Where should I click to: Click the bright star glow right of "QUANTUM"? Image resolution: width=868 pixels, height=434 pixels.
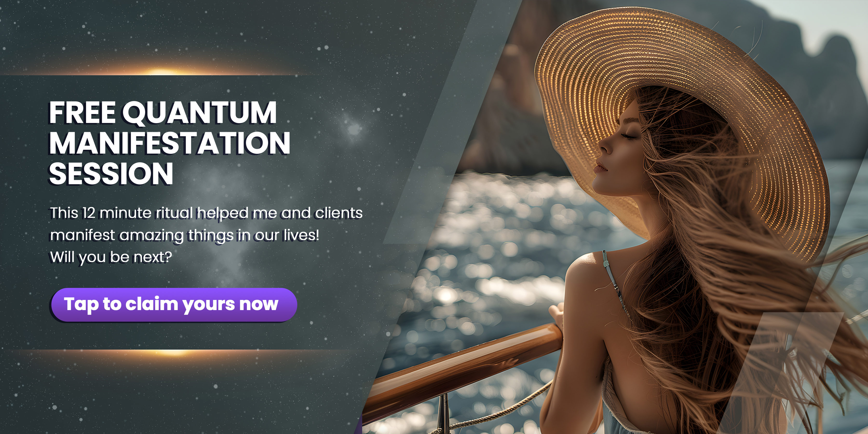tap(353, 128)
